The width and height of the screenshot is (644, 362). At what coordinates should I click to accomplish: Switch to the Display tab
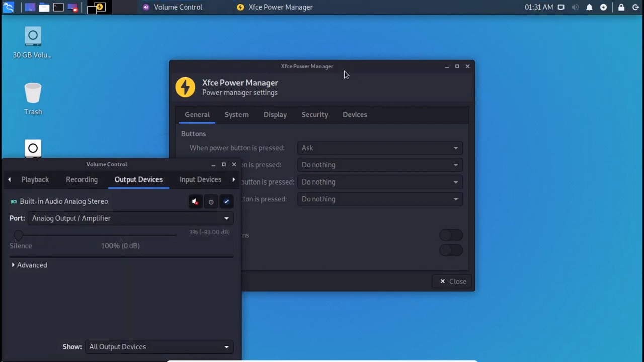click(275, 115)
